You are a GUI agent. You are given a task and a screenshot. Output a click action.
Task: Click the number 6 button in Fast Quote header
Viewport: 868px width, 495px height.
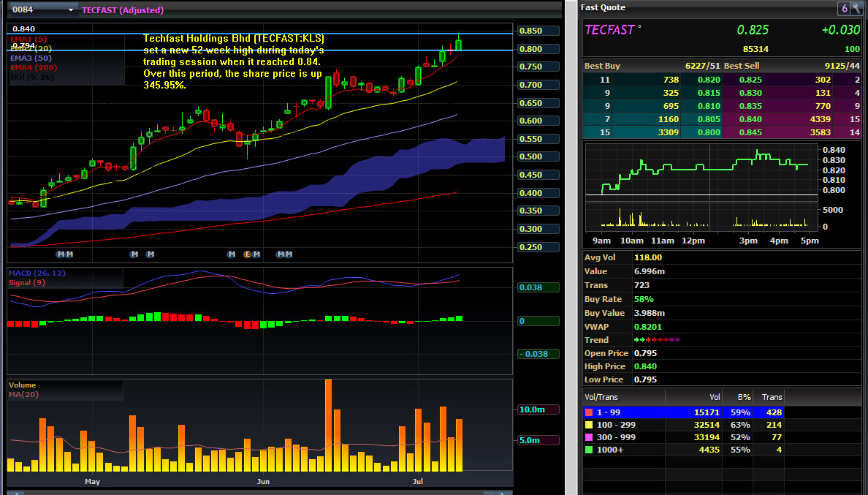(x=844, y=8)
